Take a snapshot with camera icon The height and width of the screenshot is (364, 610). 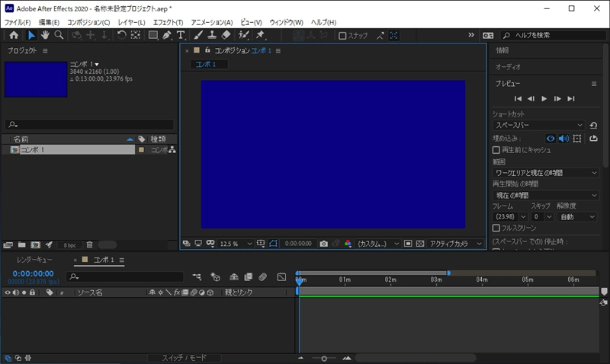point(323,244)
